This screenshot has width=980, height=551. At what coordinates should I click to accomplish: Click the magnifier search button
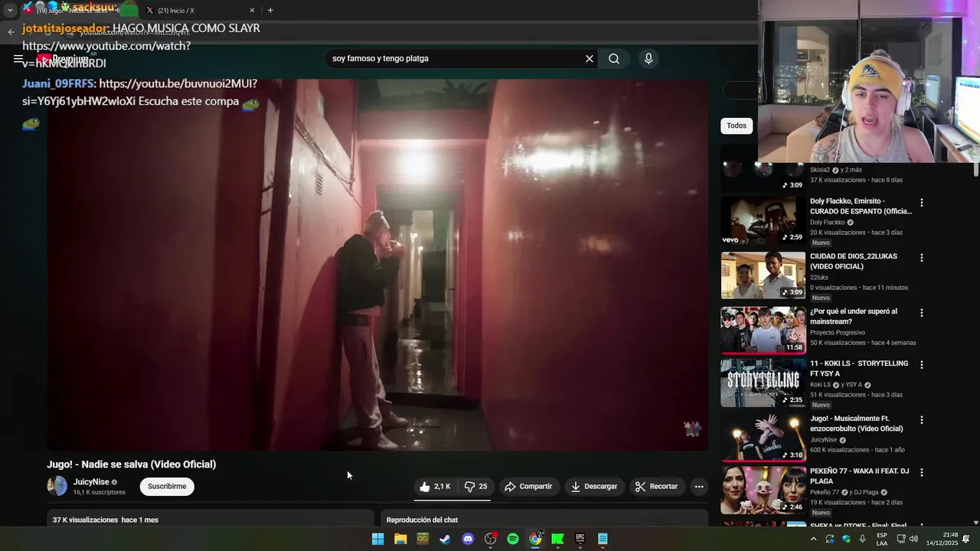(614, 59)
